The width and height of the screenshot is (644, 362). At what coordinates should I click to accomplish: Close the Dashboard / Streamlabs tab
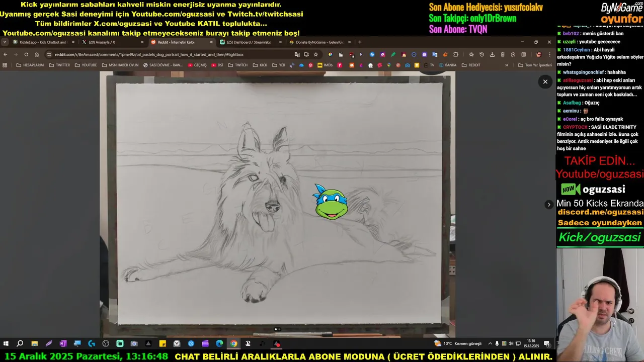pos(280,42)
